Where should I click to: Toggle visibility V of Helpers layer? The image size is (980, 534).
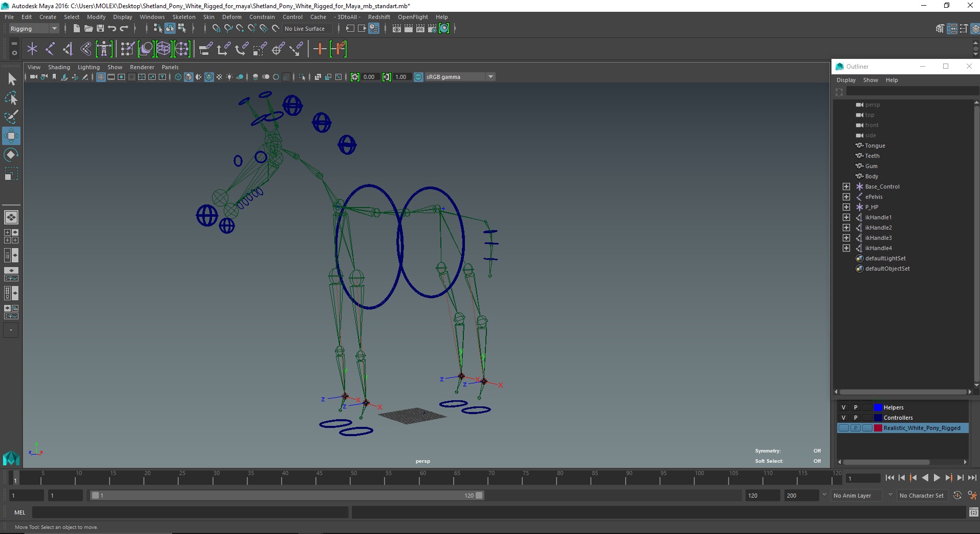844,407
